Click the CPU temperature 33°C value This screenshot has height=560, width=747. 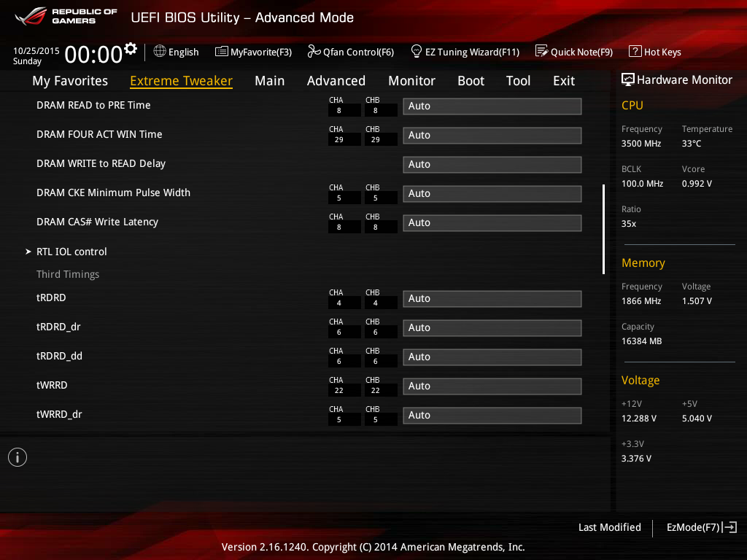click(x=692, y=144)
